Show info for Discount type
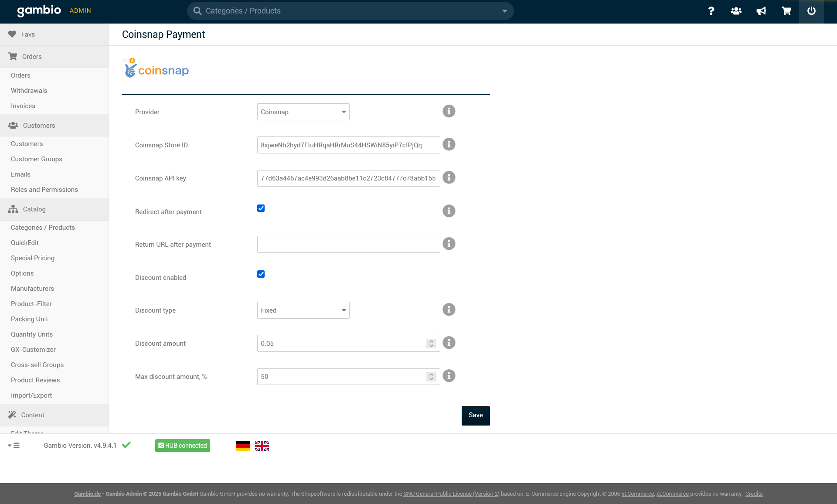 [x=449, y=310]
